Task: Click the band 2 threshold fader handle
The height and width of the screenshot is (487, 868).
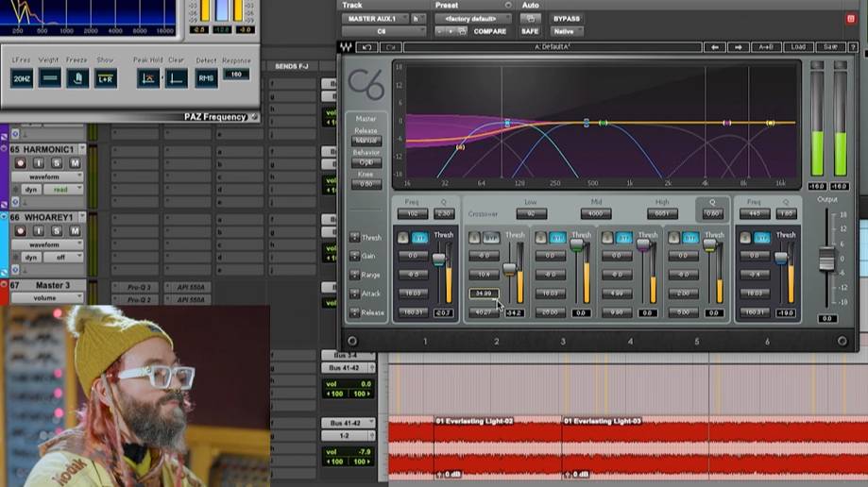Action: 510,269
